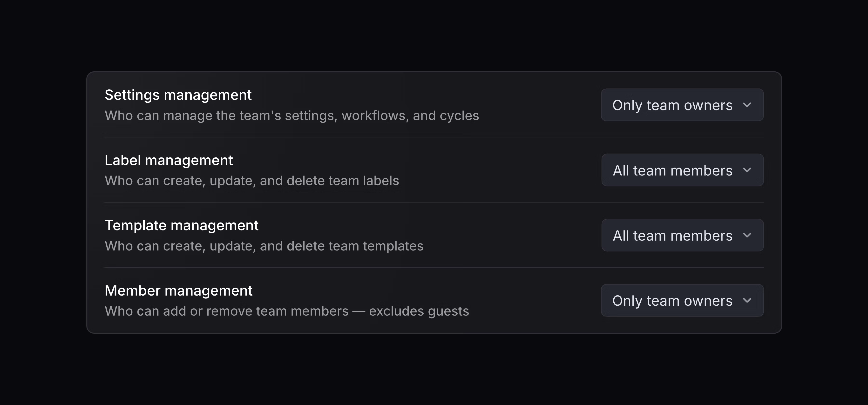Screen dimensions: 868x405
Task: Open the Template management permission selector
Action: [682, 235]
